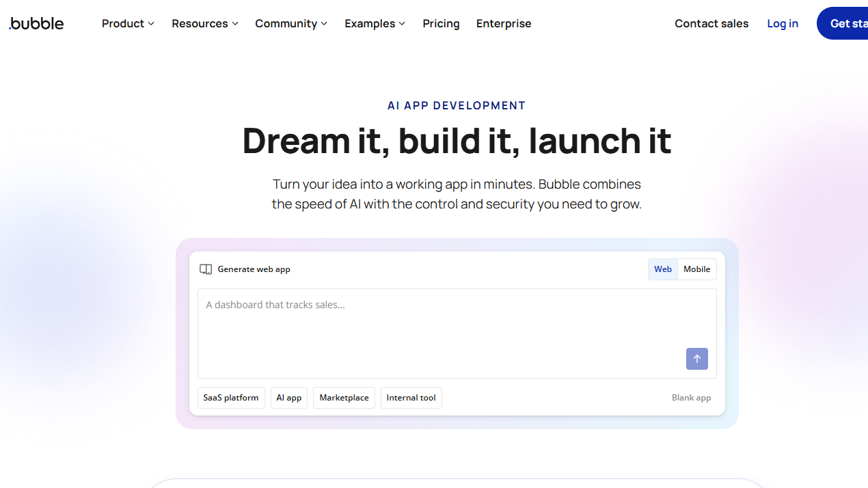Open the Resources dropdown menu
Viewport: 868px width, 488px height.
(205, 23)
